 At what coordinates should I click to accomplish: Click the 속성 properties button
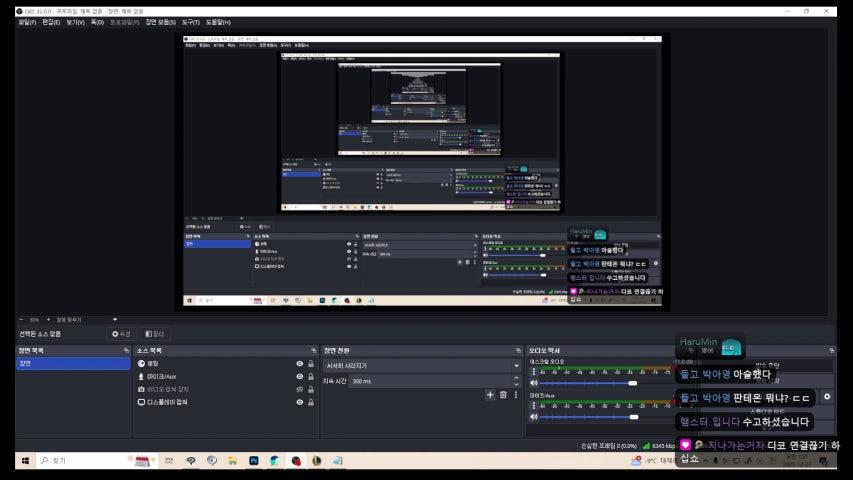(x=122, y=334)
